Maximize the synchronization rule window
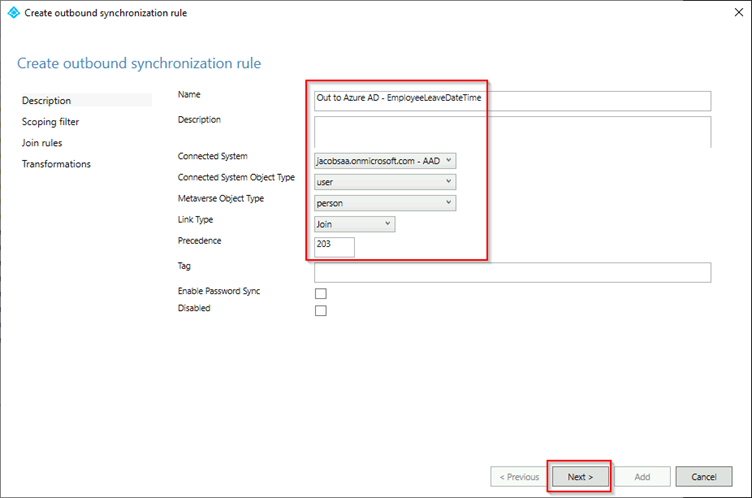The height and width of the screenshot is (498, 752). (690, 12)
